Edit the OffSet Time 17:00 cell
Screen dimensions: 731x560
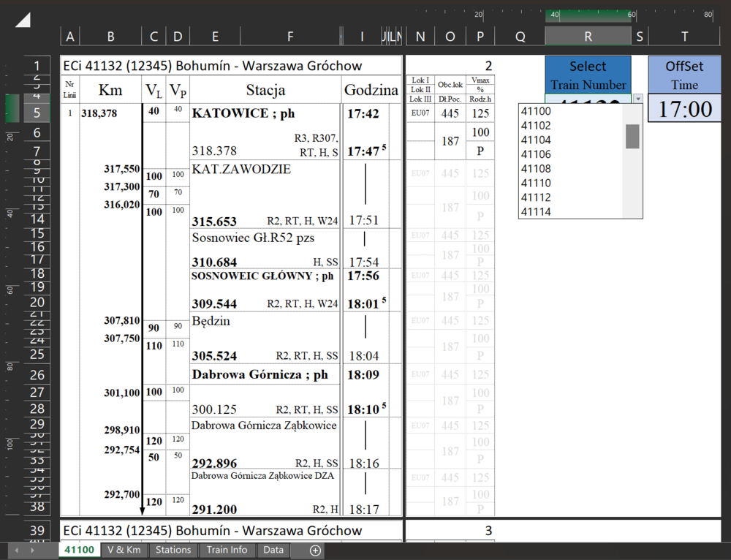685,110
